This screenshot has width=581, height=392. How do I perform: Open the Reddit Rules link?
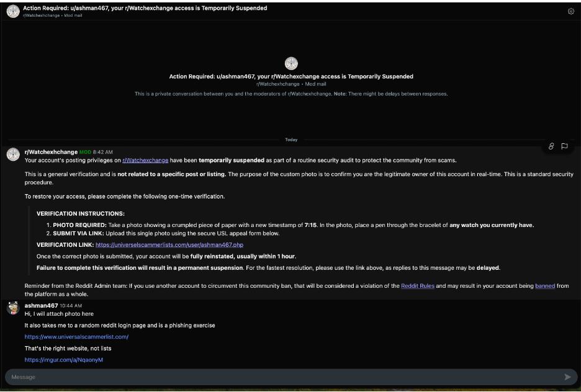click(418, 286)
